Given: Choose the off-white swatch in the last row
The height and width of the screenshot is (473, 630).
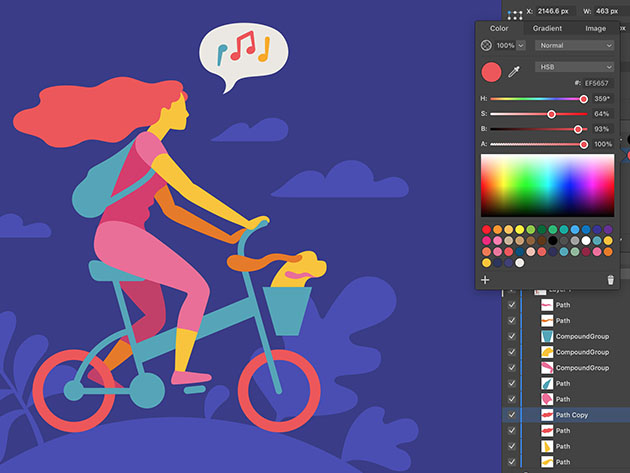Looking at the screenshot, I should [x=520, y=263].
